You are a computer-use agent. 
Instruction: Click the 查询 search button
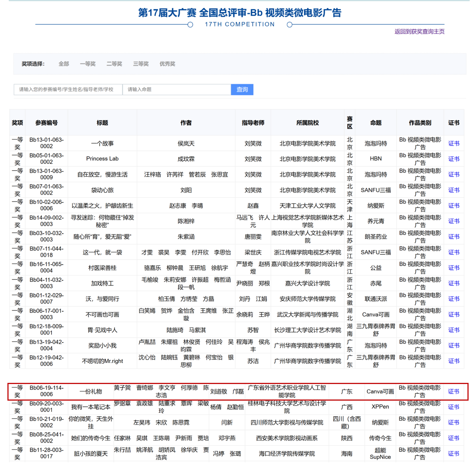[x=242, y=89]
